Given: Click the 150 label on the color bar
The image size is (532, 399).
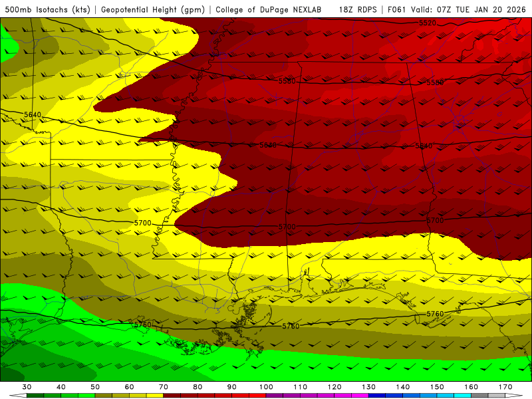Looking at the screenshot, I should coord(437,387).
